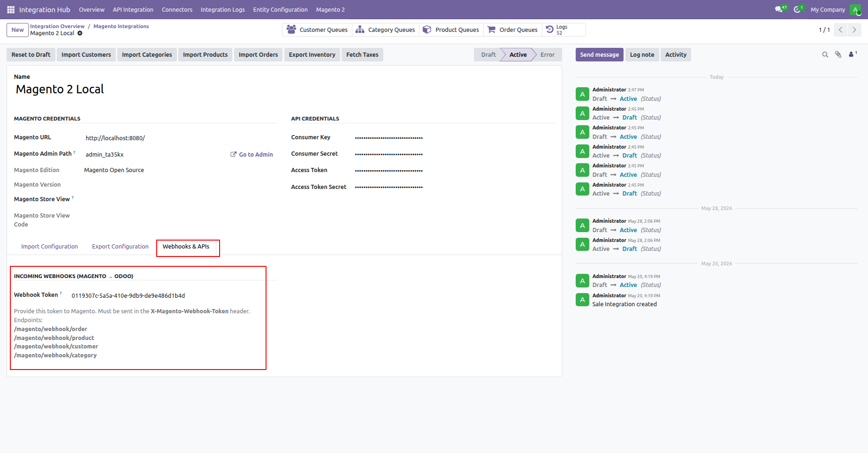Click avatar on Sale Integration created message
Viewport: 868px width, 453px height.
click(x=582, y=300)
